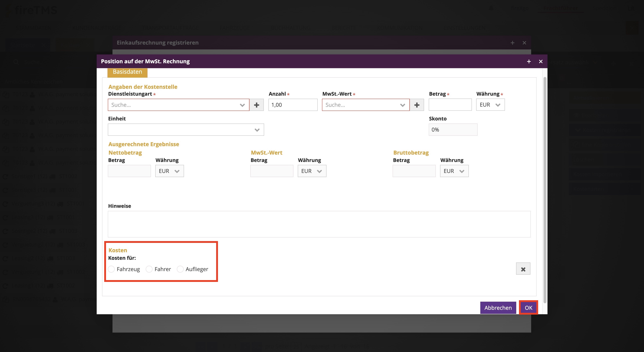Screen dimensions: 644x352
Task: Select the Fahrer radio button
Action: point(149,269)
